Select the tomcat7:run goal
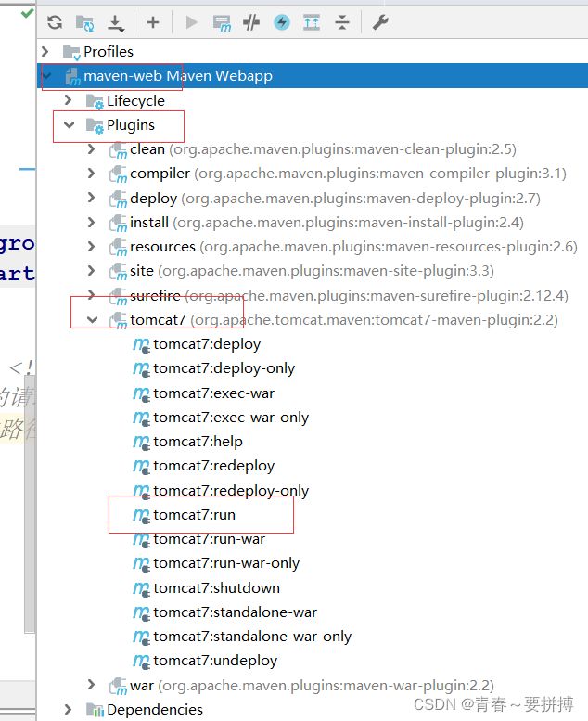Viewport: 588px width, 721px height. [x=194, y=515]
